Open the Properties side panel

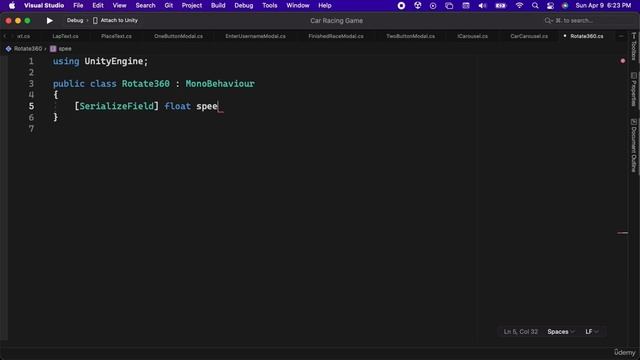click(633, 90)
